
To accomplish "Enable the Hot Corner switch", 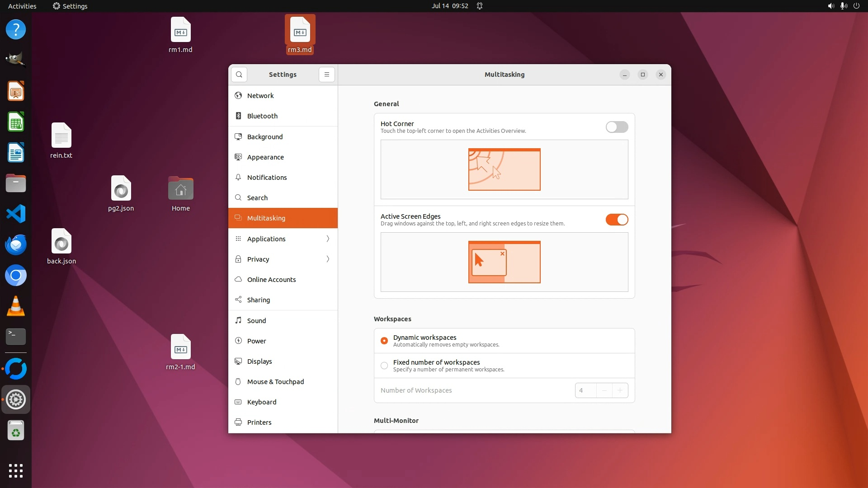I will coord(617,127).
